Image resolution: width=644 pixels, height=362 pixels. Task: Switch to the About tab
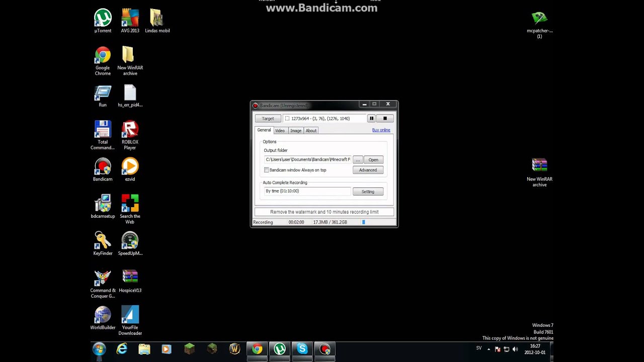[311, 131]
